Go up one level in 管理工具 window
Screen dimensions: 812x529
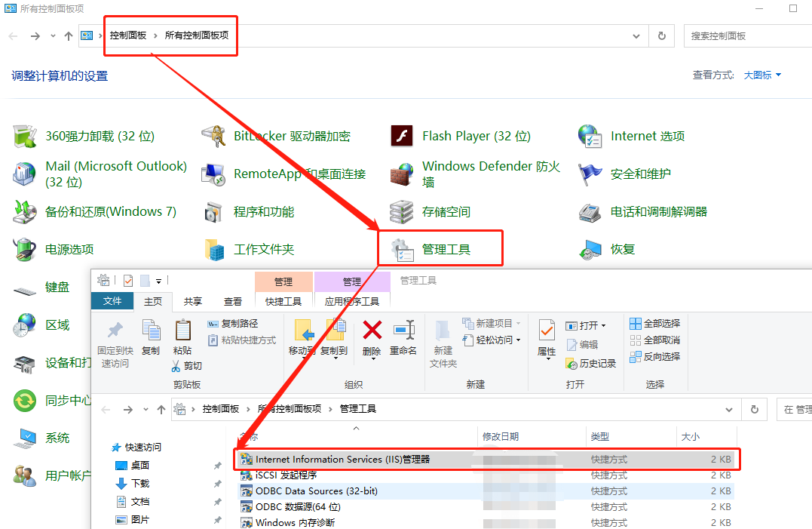[x=161, y=409]
